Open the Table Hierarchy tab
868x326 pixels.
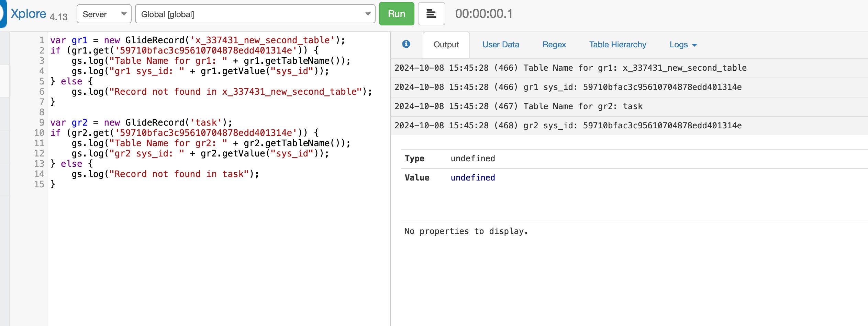[x=617, y=45]
